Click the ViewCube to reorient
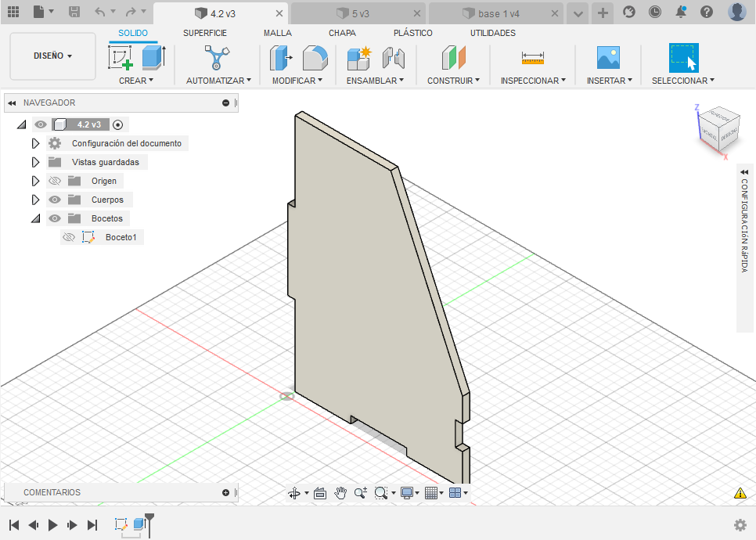Screen dimensions: 756x540 [x=718, y=129]
